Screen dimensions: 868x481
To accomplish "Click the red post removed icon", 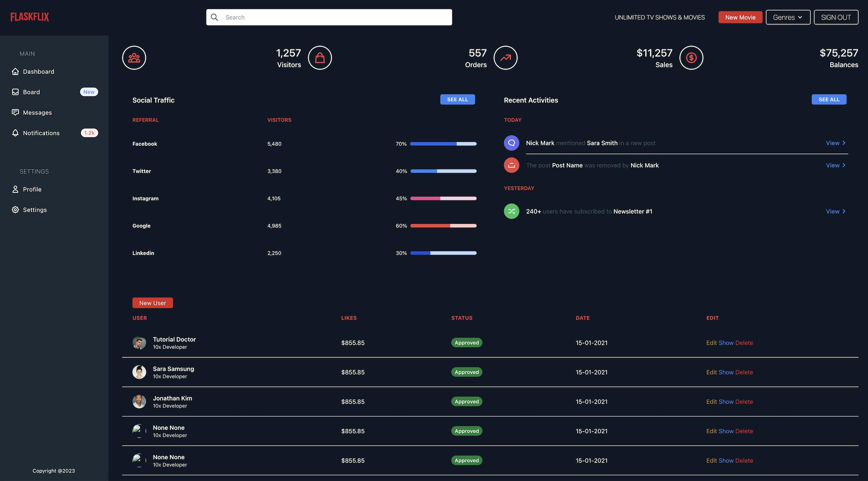I will coord(512,165).
